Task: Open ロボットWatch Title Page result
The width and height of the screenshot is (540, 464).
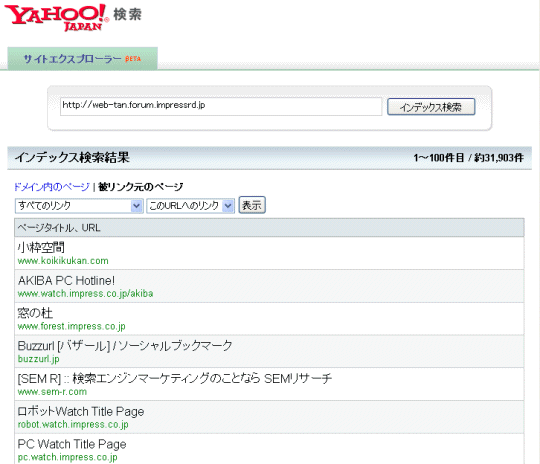Action: [x=81, y=411]
